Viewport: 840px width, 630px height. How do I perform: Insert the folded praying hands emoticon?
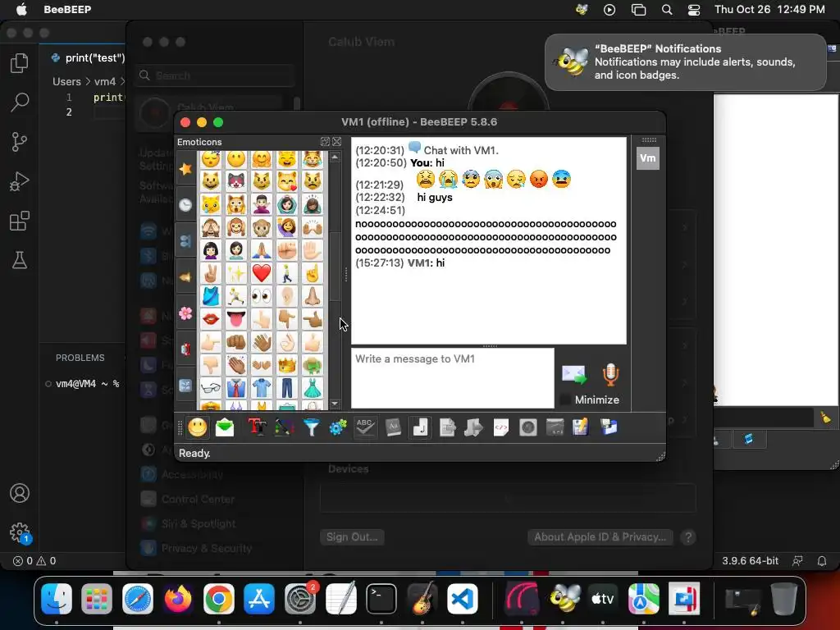click(x=262, y=250)
